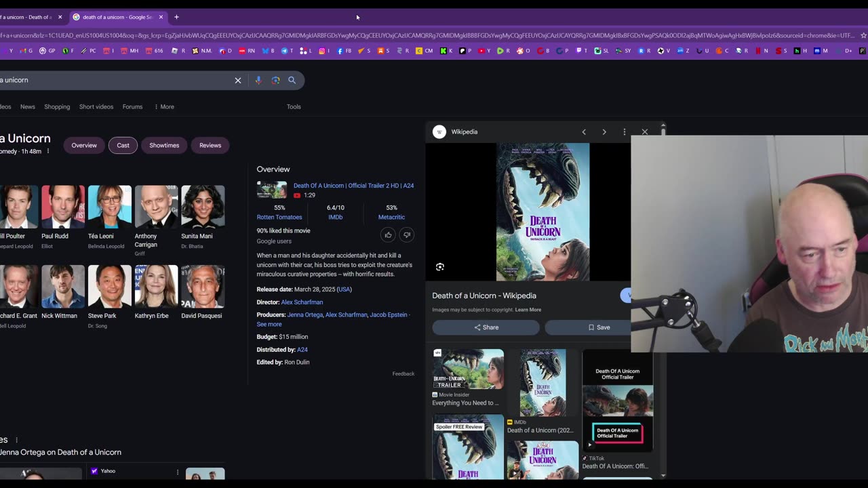
Task: Open the MH bookmark
Action: pyautogui.click(x=130, y=50)
